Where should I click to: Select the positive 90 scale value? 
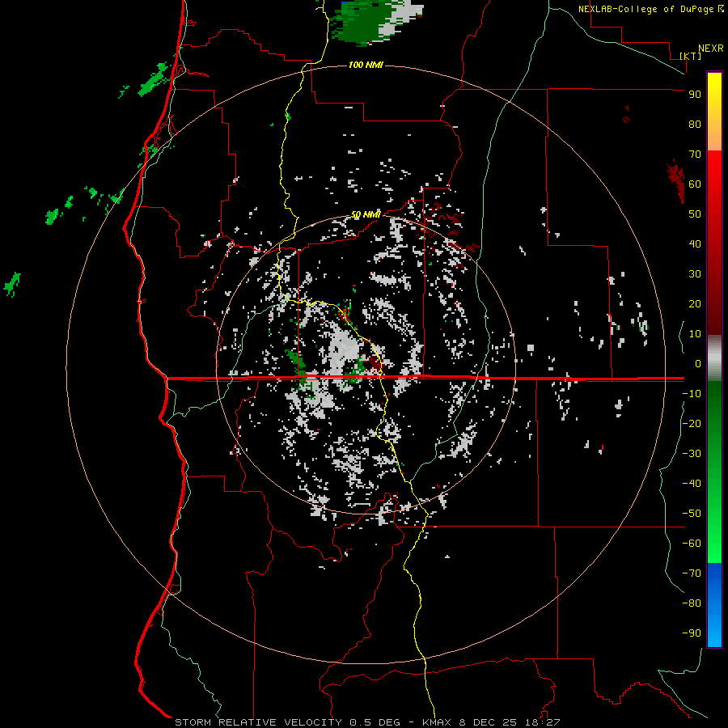695,95
